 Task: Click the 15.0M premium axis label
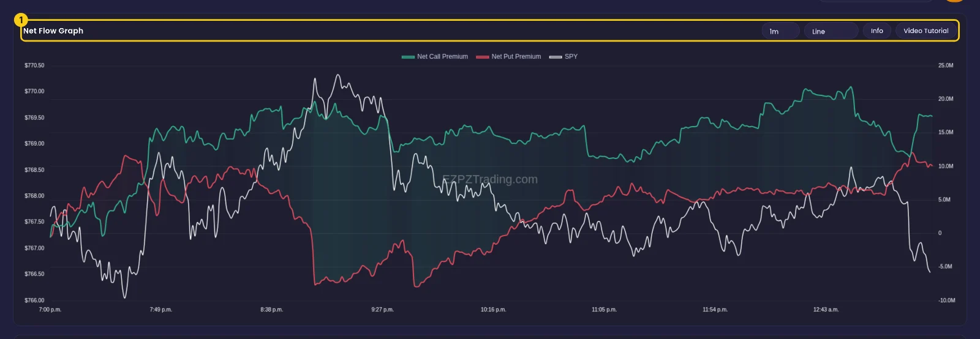tap(946, 133)
